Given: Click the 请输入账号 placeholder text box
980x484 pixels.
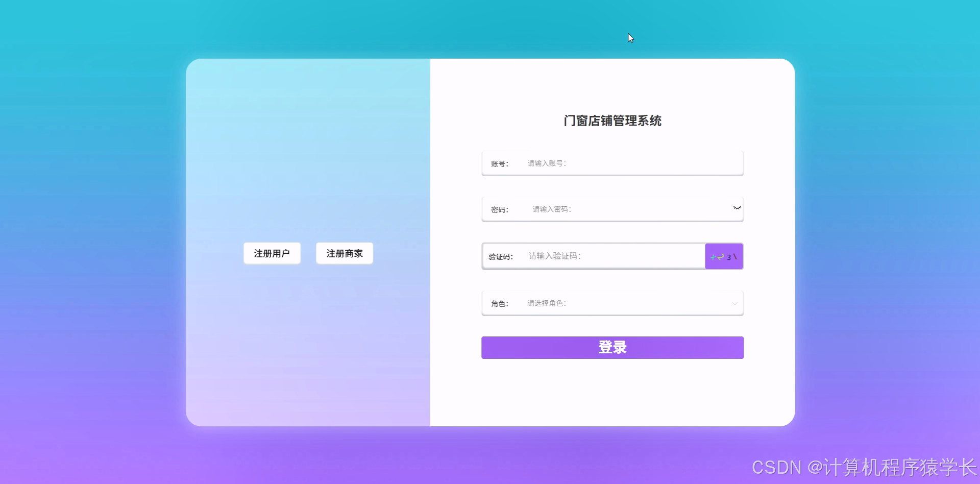Looking at the screenshot, I should (612, 163).
